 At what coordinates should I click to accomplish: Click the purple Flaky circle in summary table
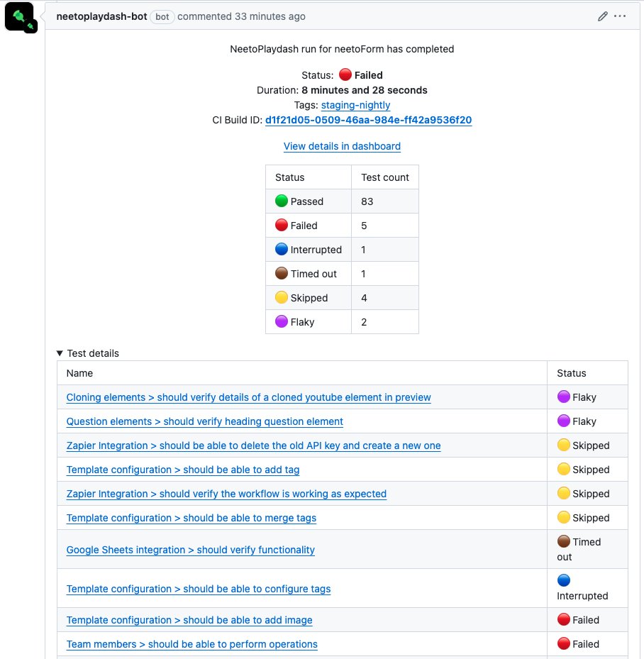(281, 322)
